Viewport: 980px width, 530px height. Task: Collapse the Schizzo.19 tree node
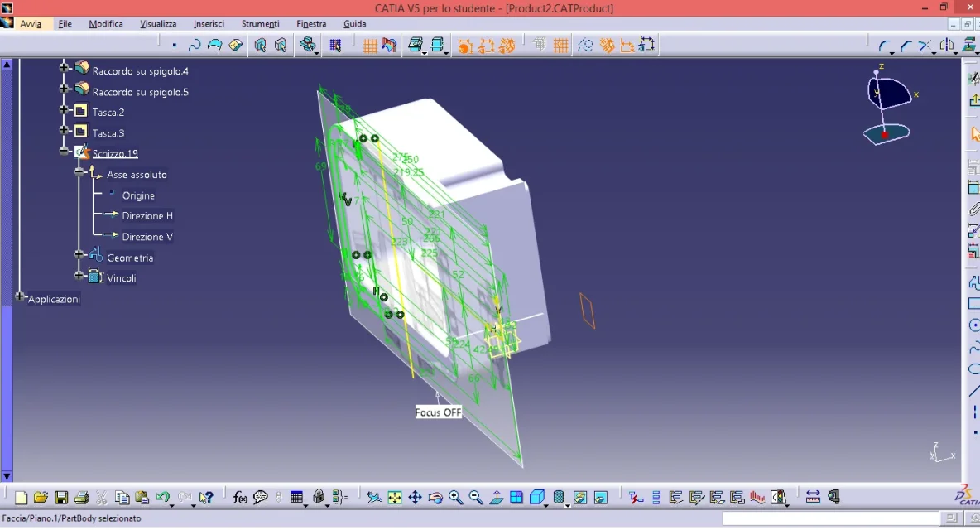click(x=64, y=152)
